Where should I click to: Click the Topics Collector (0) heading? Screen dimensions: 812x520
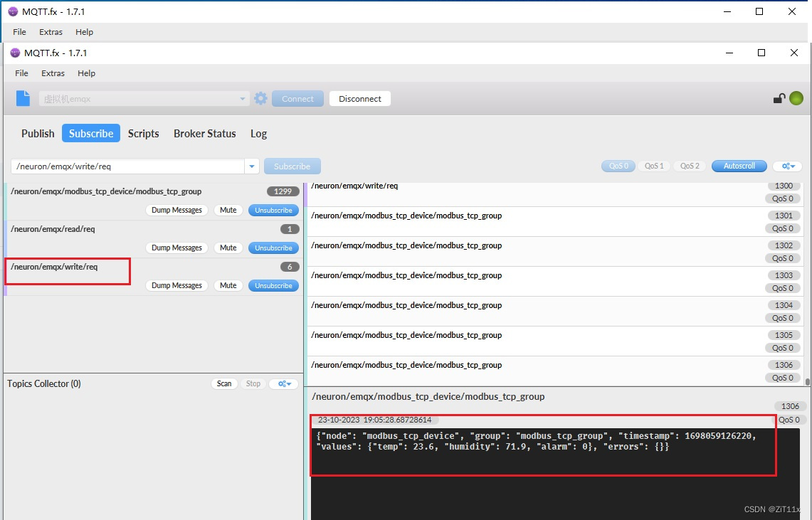[44, 383]
